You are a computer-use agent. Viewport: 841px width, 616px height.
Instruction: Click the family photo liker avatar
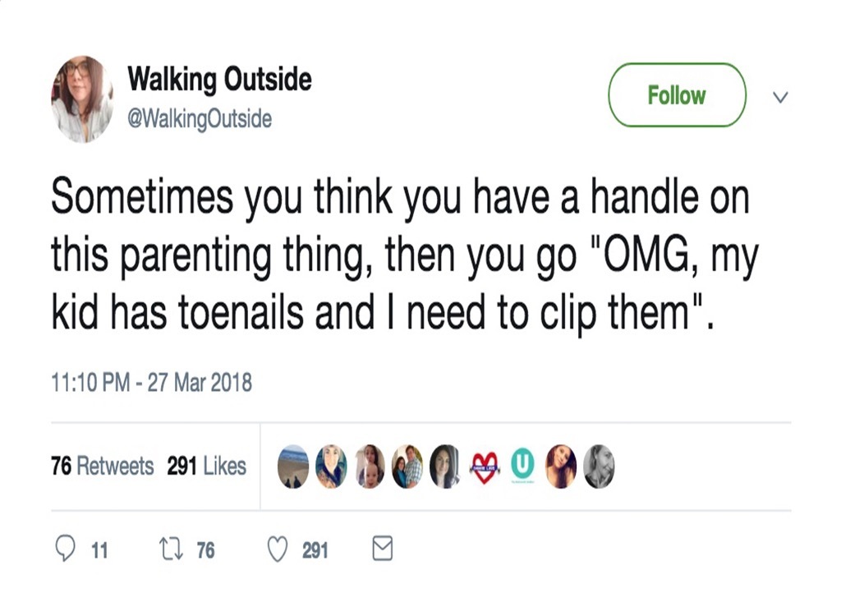(407, 466)
